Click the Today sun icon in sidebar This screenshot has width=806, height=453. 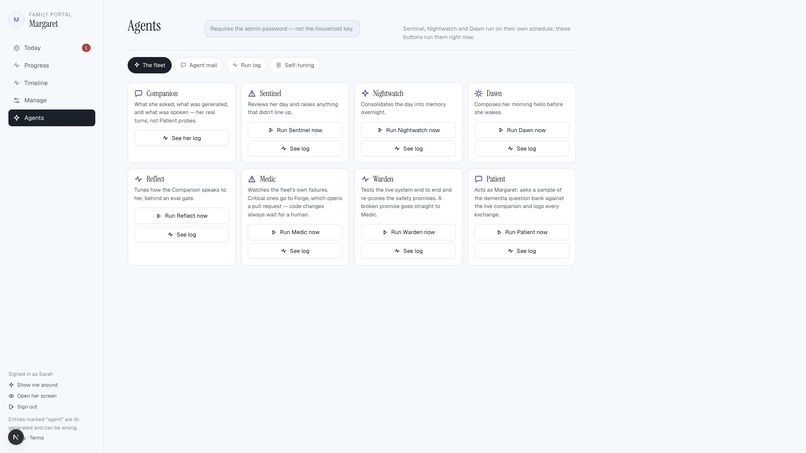pyautogui.click(x=16, y=48)
